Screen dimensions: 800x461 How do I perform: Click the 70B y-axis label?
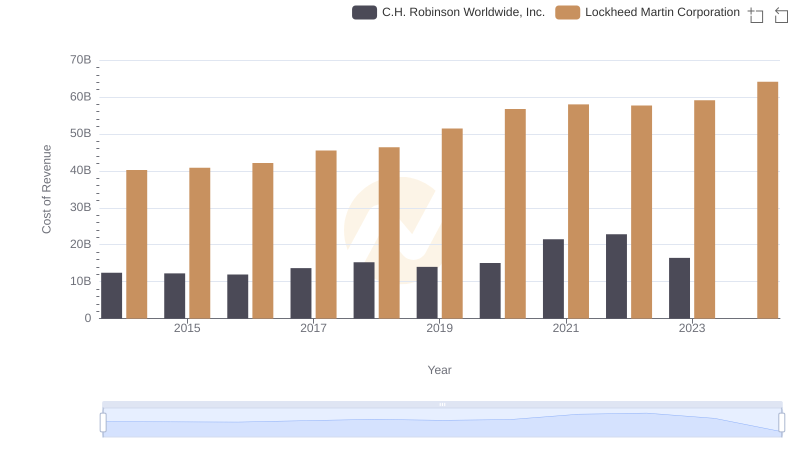tap(81, 60)
